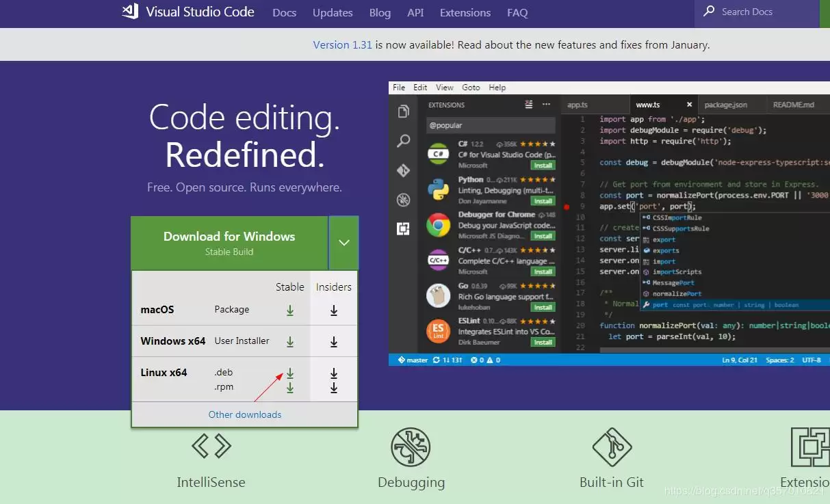Viewport: 830px width, 504px height.
Task: Click the extensions sort filter icon
Action: (529, 105)
